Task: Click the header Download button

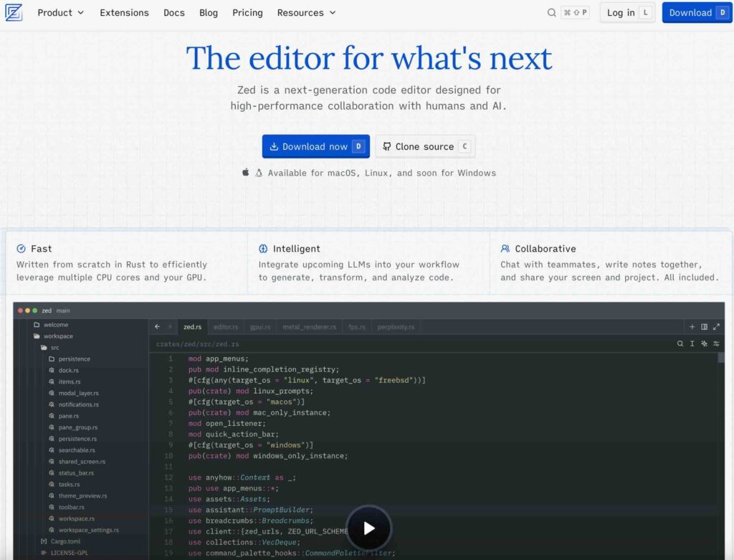Action: (697, 13)
